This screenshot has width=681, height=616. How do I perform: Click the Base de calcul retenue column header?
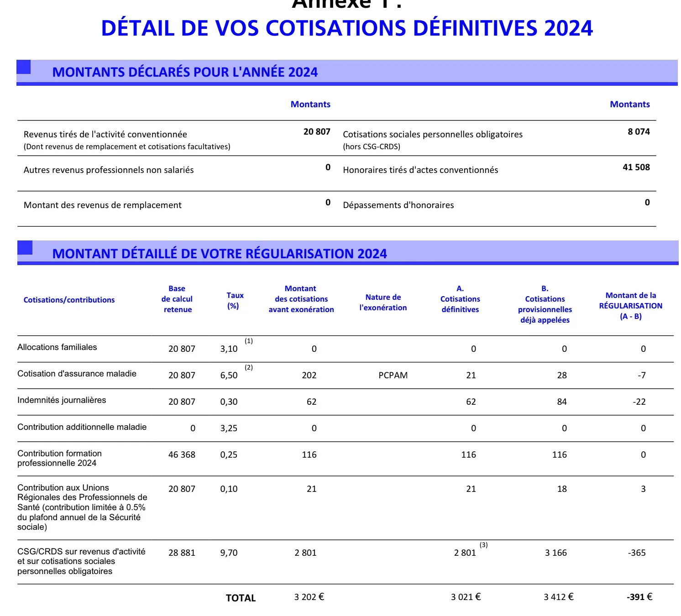click(x=177, y=299)
